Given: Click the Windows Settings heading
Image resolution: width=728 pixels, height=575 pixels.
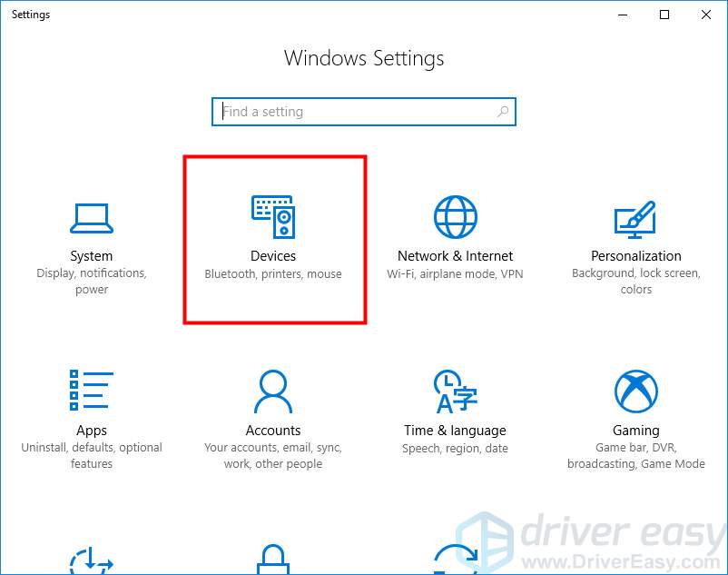Looking at the screenshot, I should [364, 59].
